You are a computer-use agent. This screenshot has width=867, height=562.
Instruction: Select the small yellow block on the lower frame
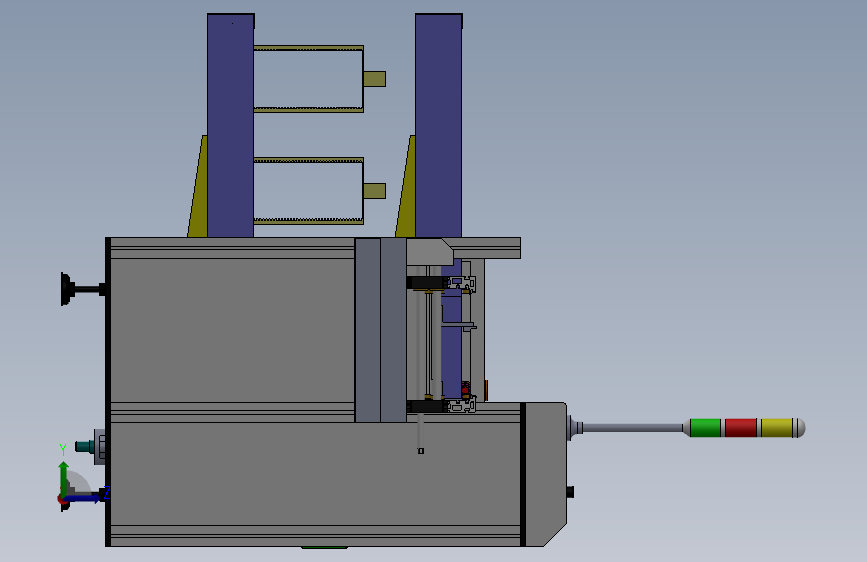point(375,191)
